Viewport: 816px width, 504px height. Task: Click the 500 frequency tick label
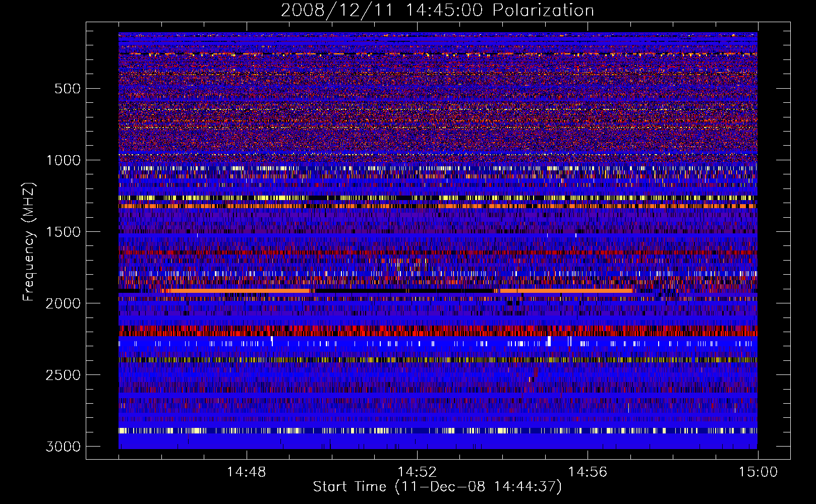click(67, 89)
